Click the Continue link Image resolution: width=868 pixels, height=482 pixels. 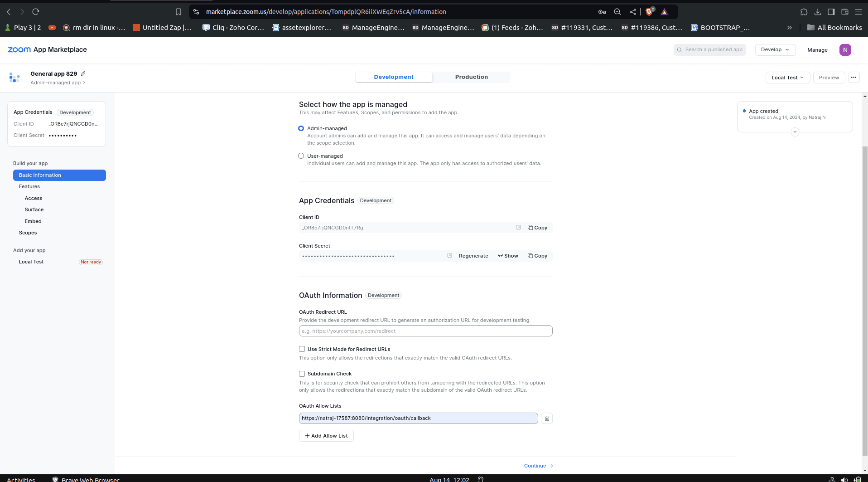click(x=538, y=466)
